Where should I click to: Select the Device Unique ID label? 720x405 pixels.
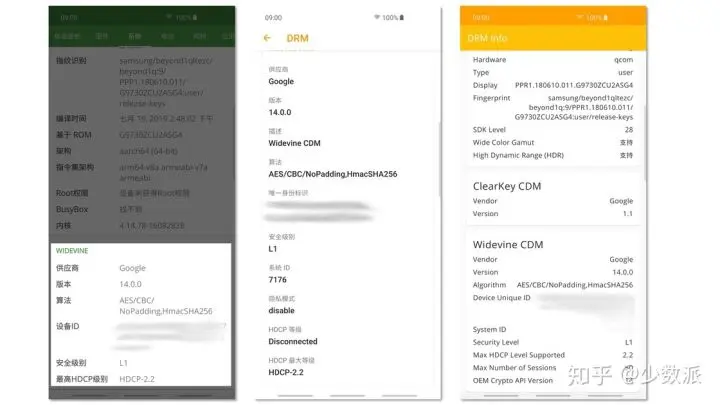501,298
